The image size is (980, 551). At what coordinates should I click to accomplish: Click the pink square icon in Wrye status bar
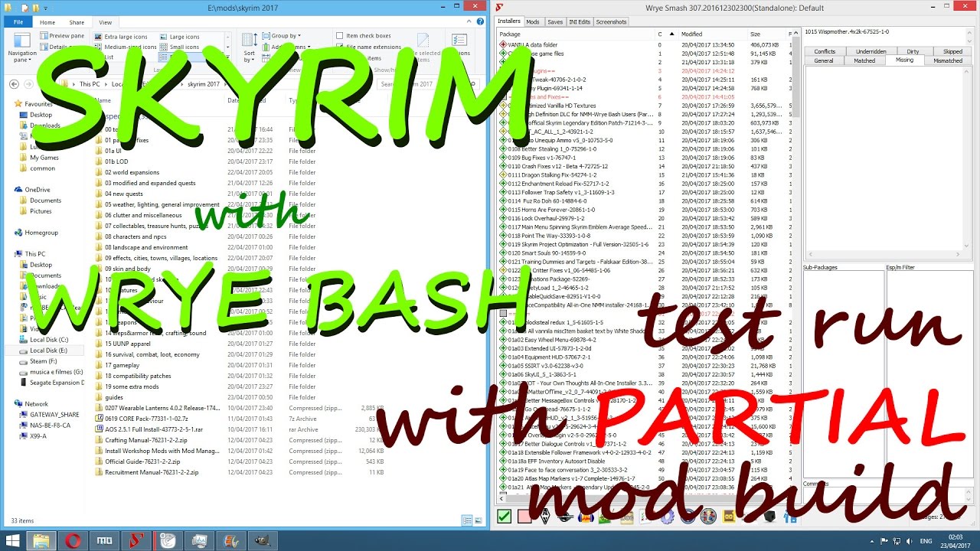point(524,517)
